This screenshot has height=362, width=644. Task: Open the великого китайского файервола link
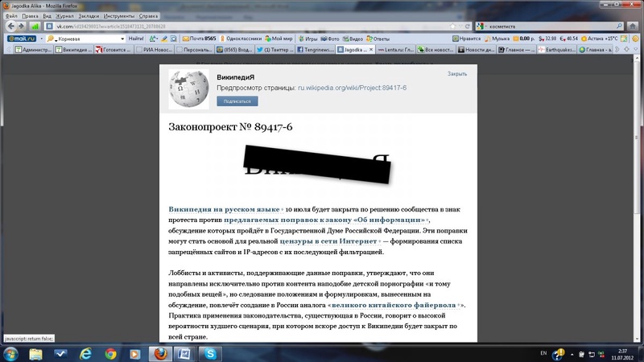(x=394, y=306)
